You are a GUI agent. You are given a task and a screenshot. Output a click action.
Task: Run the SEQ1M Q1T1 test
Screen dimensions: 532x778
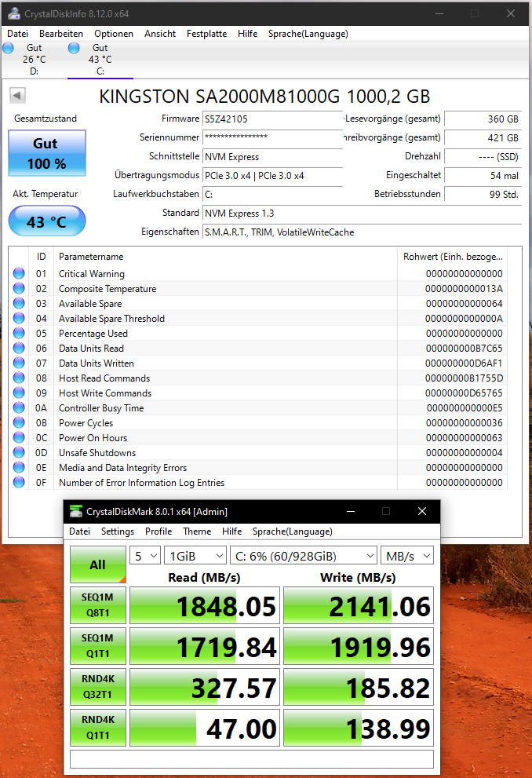coord(97,645)
